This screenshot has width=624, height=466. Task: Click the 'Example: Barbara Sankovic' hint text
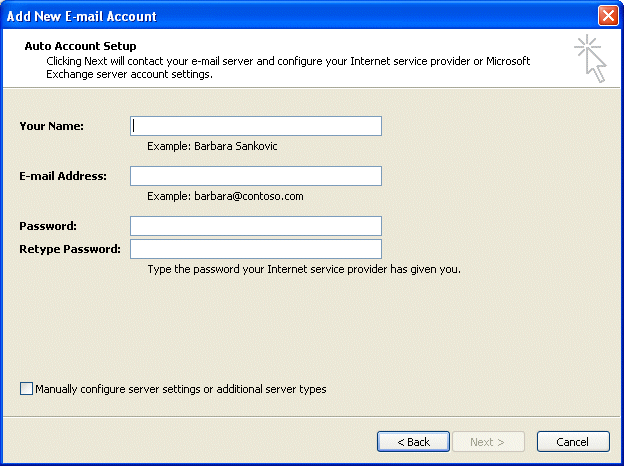[x=212, y=146]
